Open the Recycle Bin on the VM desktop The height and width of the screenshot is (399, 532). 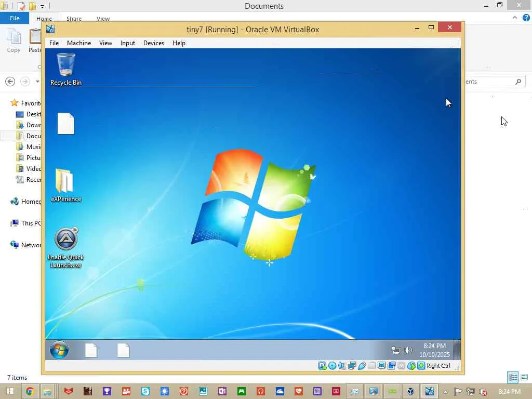click(66, 69)
